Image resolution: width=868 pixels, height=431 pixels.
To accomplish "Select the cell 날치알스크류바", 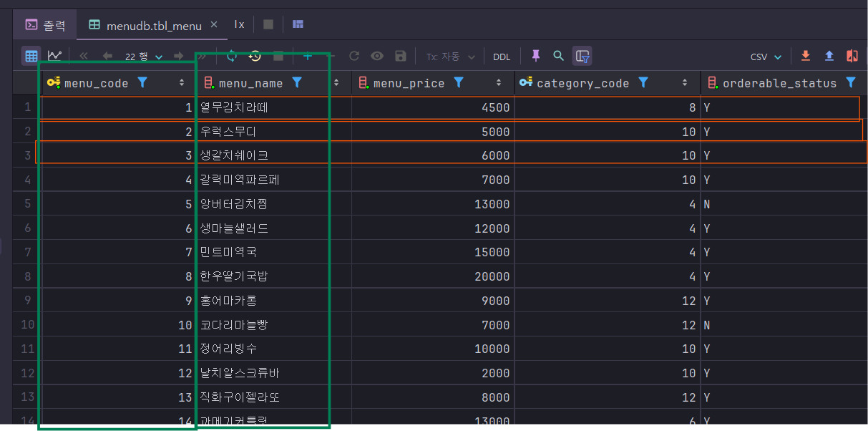I will pos(274,373).
